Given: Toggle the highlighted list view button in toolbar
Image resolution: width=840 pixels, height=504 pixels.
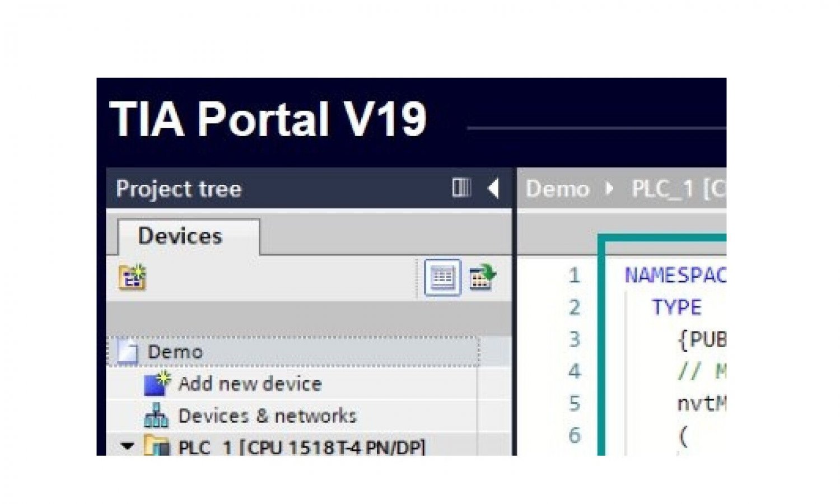Looking at the screenshot, I should pyautogui.click(x=442, y=277).
